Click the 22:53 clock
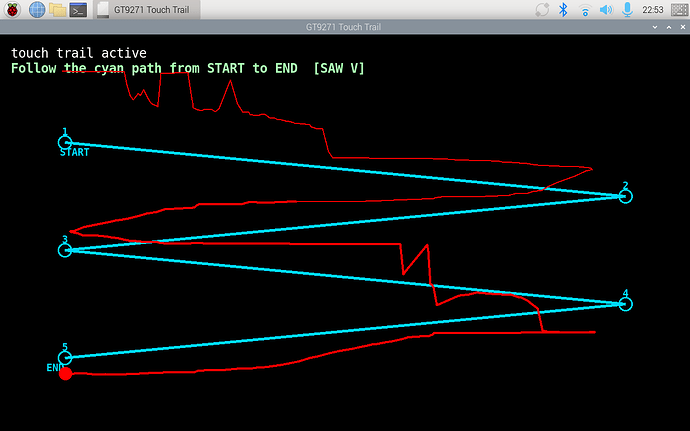 (x=653, y=10)
